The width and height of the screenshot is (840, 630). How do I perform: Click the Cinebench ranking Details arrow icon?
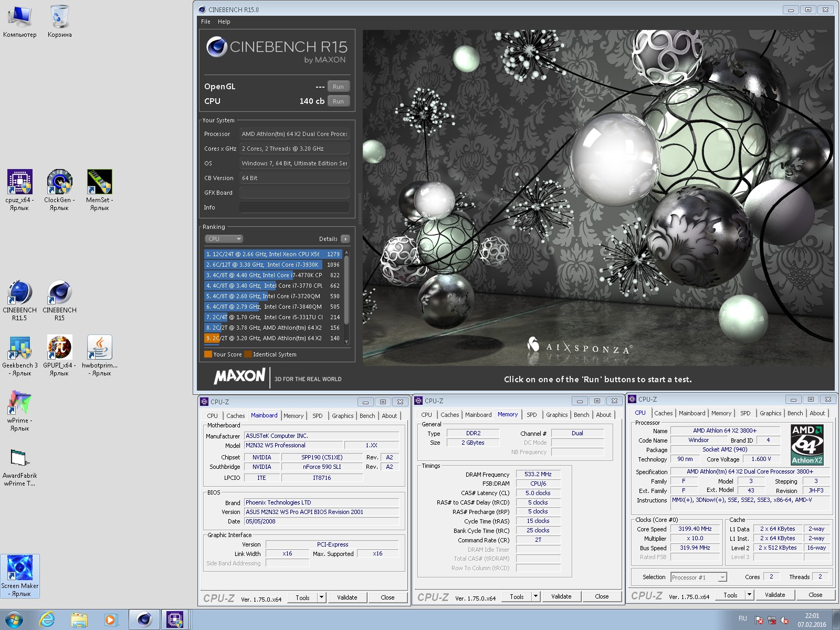[345, 239]
